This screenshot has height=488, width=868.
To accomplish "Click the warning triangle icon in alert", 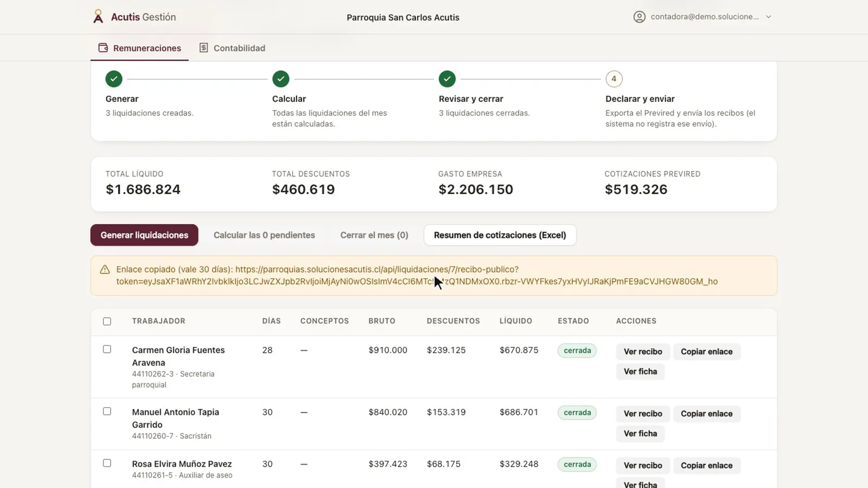I will (x=105, y=269).
